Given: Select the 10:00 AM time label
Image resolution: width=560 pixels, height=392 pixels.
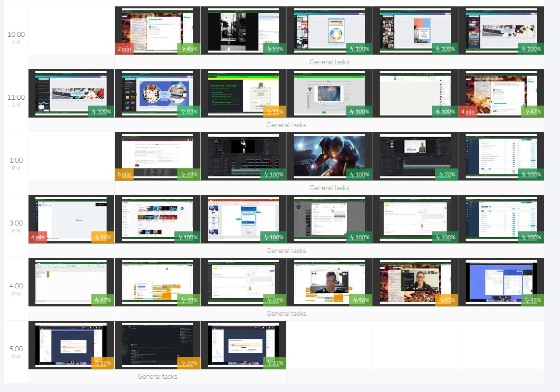Looking at the screenshot, I should click(16, 37).
